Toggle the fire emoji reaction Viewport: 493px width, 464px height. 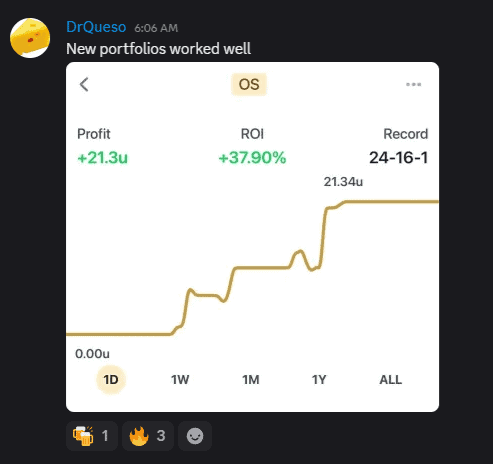coord(148,436)
